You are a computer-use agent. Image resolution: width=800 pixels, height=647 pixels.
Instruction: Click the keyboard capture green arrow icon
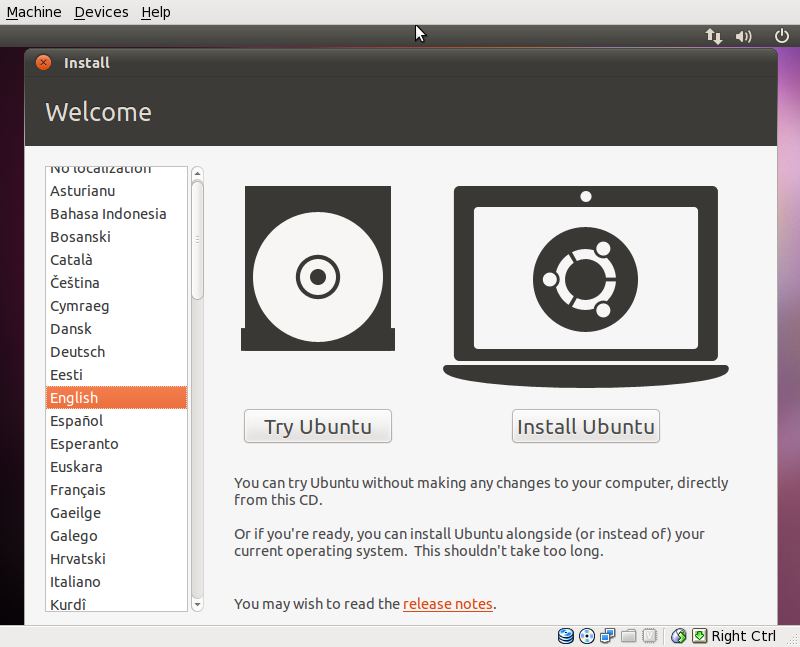click(x=699, y=636)
